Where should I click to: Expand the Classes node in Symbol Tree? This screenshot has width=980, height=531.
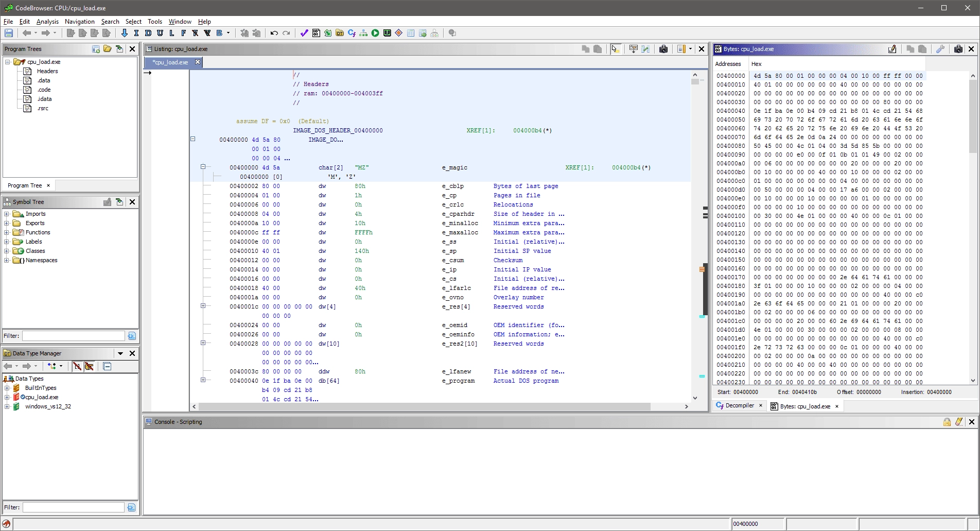click(7, 251)
